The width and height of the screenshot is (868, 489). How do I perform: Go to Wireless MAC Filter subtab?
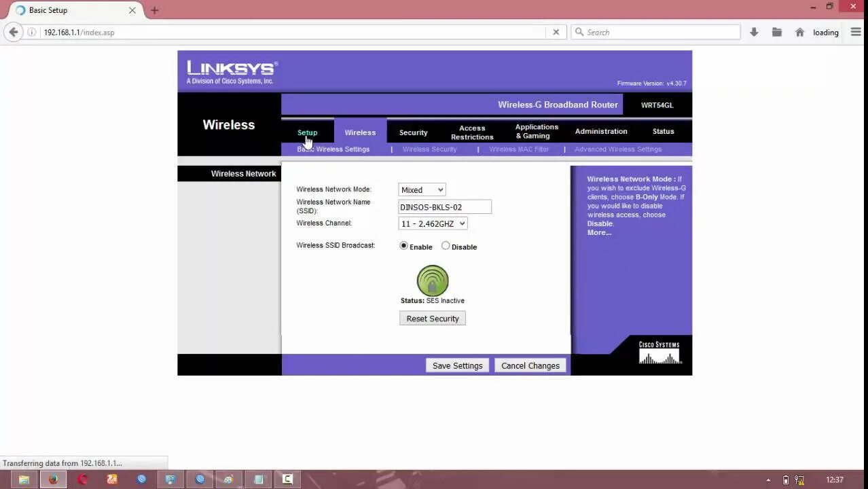point(519,149)
